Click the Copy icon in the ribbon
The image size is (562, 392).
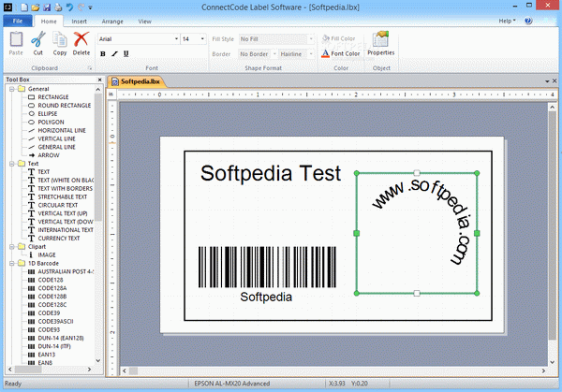pyautogui.click(x=60, y=39)
